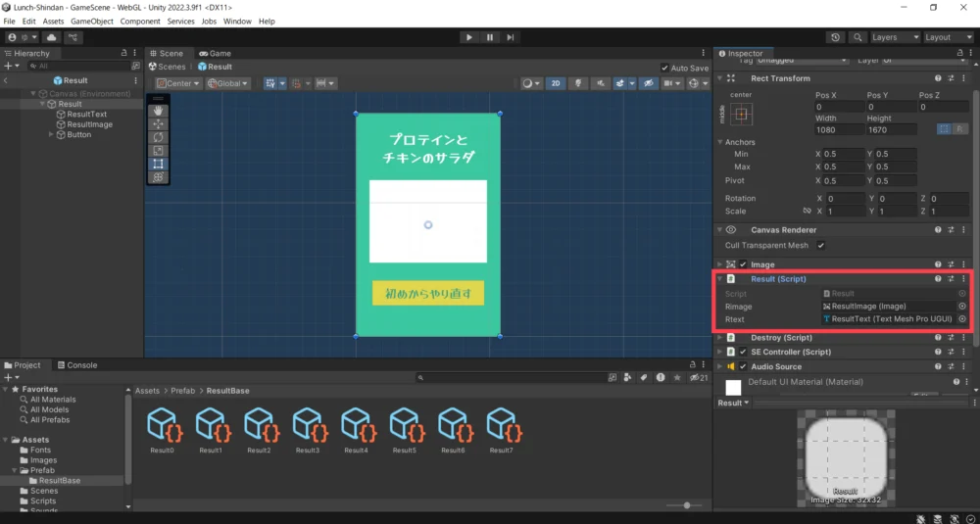Open the draw mode shading dropdown
980x524 pixels.
(531, 83)
